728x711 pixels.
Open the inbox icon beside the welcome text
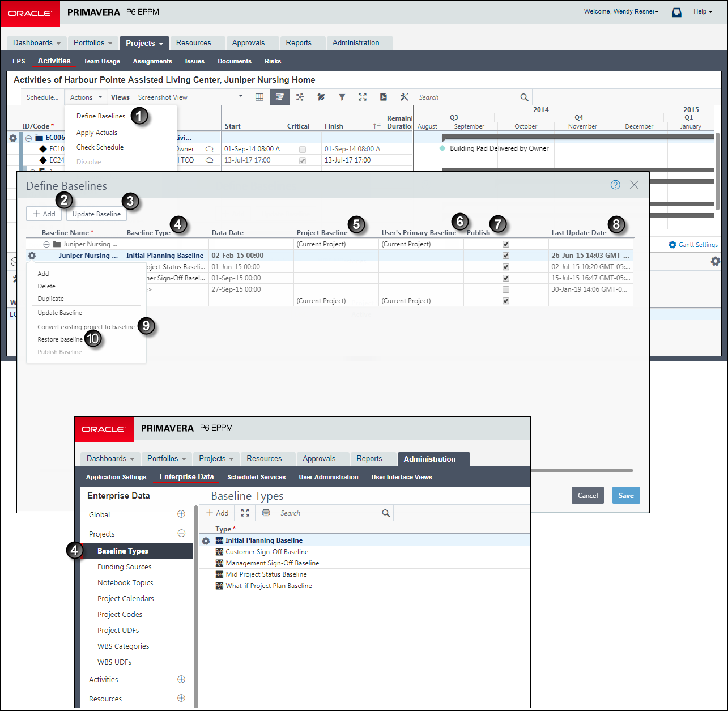[676, 12]
